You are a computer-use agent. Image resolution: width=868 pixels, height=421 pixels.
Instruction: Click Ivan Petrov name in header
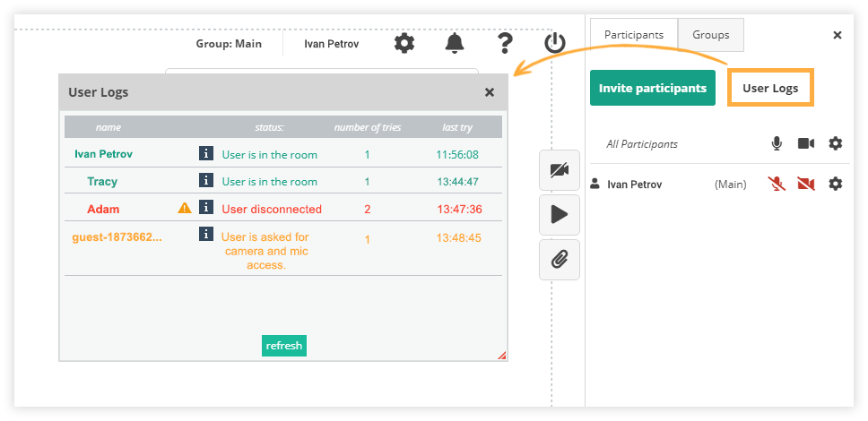point(332,44)
